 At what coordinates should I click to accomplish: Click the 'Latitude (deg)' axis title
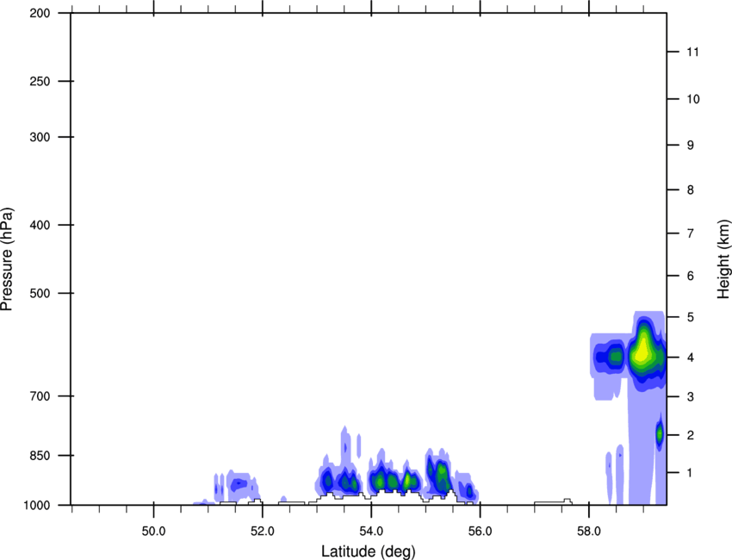tap(368, 551)
